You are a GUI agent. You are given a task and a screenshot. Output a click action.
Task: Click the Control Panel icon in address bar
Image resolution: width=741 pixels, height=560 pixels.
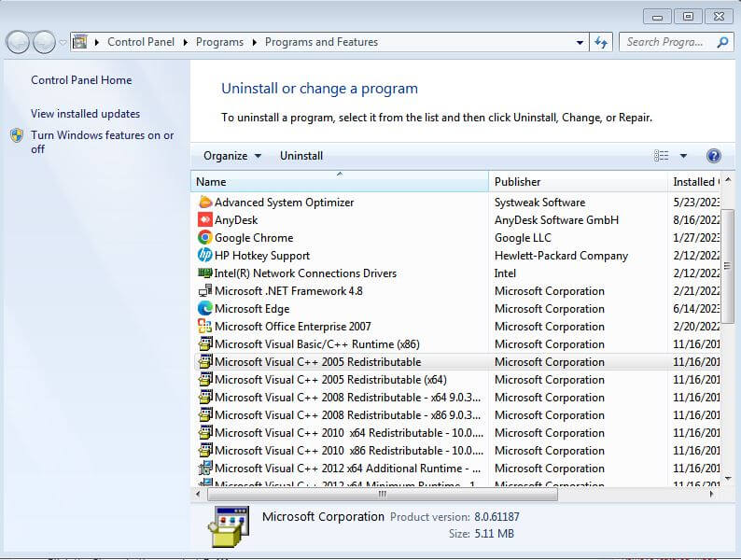click(80, 42)
